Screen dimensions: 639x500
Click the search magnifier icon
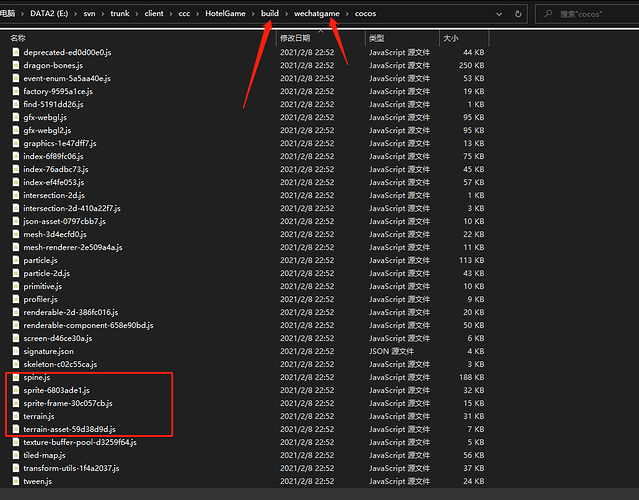(x=548, y=14)
